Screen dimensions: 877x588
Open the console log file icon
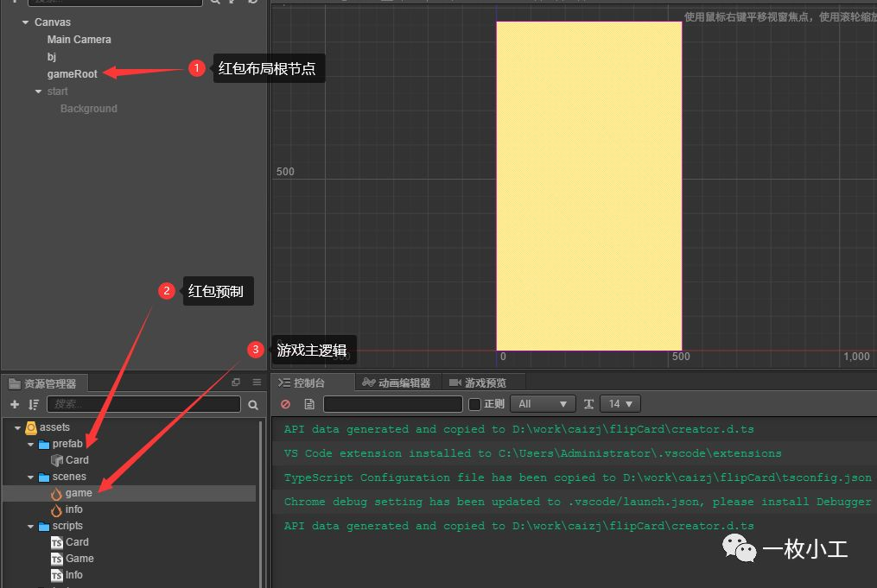[309, 404]
